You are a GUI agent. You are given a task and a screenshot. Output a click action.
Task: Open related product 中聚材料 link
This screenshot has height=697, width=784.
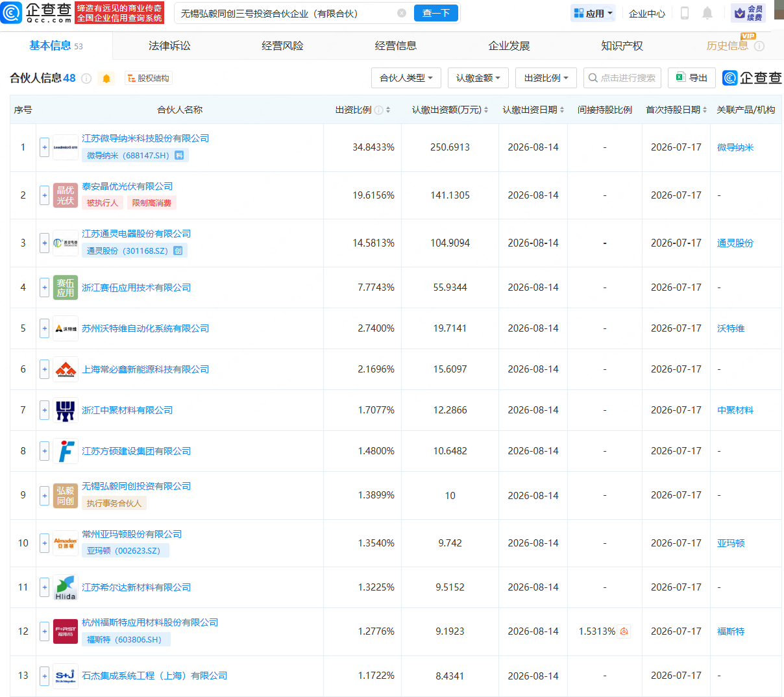(x=735, y=410)
